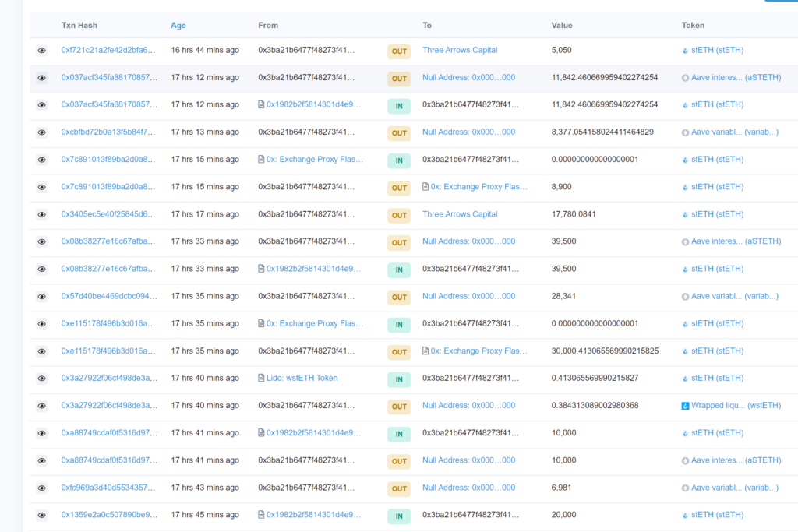The image size is (798, 532).
Task: Click IN badge in the 20,000 value row
Action: (x=399, y=516)
